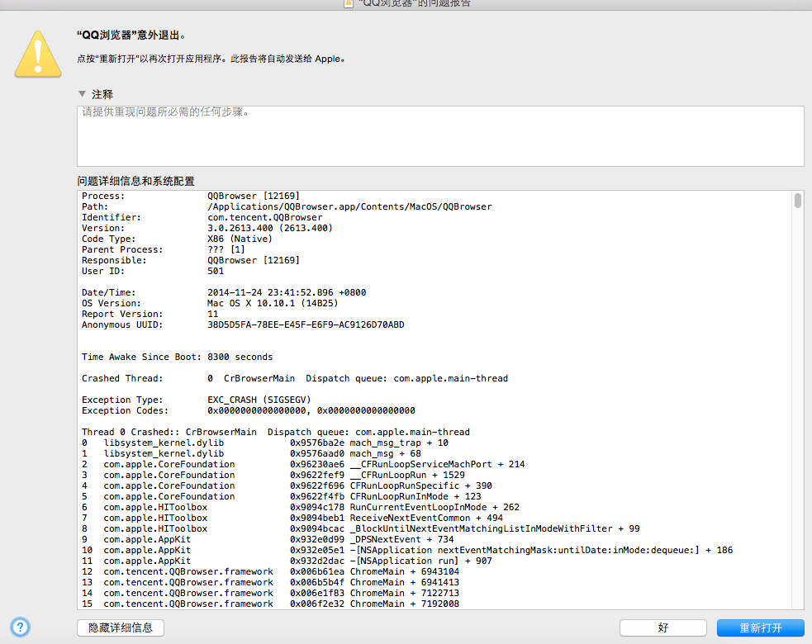The height and width of the screenshot is (644, 812).
Task: Click the EXC_CRASH (SIGSEGV) exception type
Action: coord(259,400)
